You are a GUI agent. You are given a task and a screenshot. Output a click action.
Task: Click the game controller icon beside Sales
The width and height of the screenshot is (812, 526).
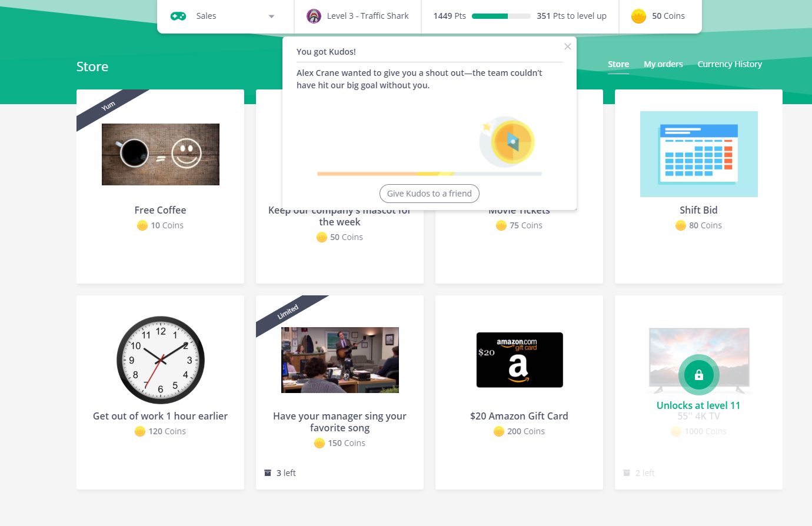(x=178, y=16)
